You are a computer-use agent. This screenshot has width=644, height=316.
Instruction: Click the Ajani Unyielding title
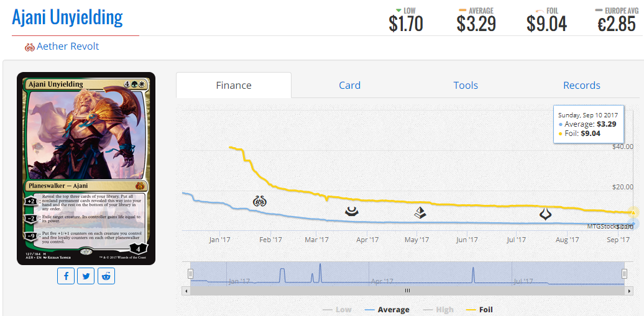67,17
